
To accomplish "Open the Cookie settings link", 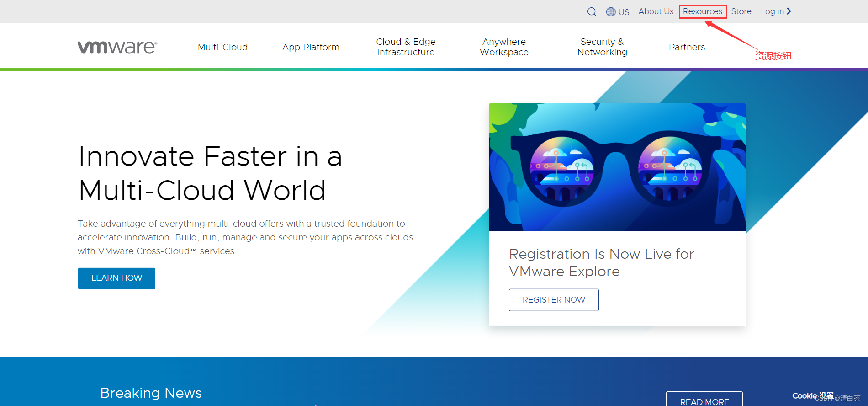I will (813, 396).
